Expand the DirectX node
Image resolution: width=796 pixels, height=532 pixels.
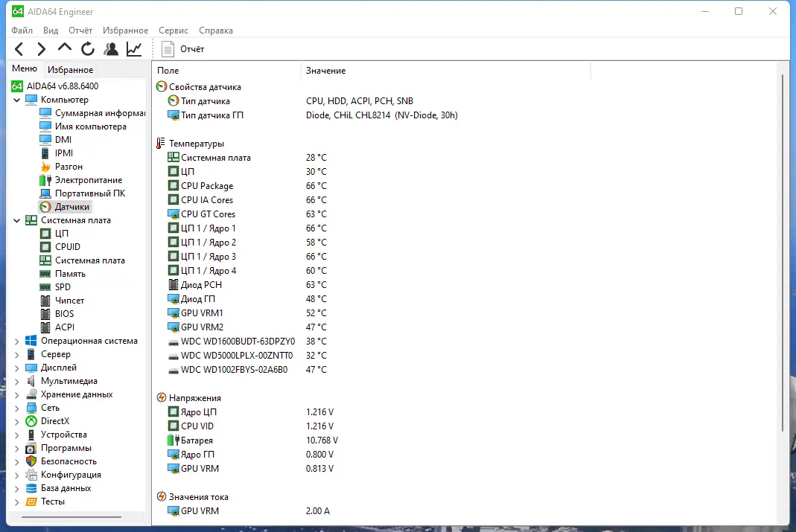coord(16,422)
